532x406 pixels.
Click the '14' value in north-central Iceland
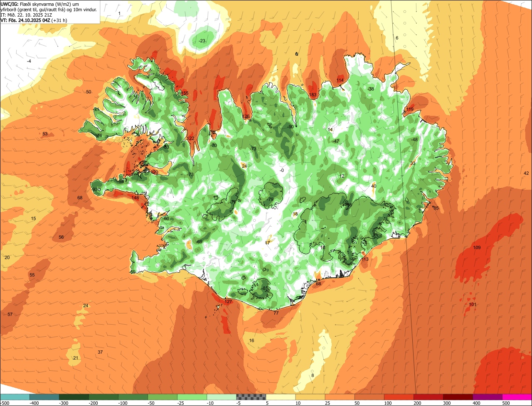(330, 130)
